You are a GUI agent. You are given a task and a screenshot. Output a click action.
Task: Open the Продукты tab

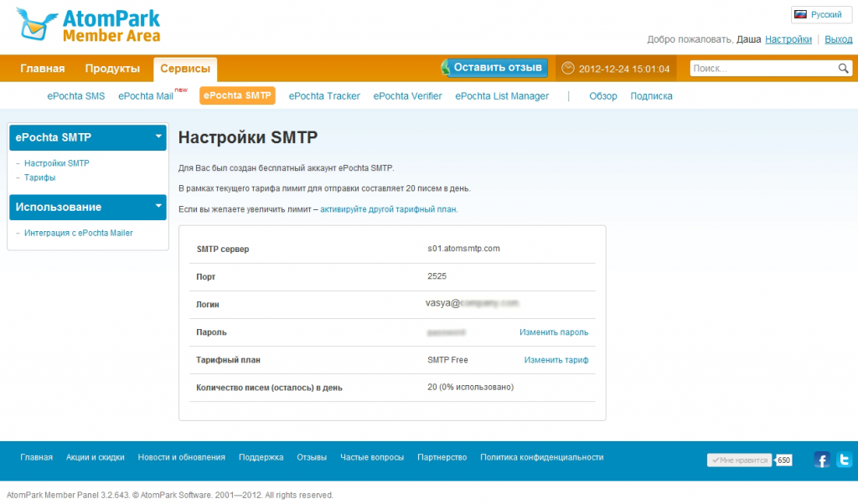112,69
